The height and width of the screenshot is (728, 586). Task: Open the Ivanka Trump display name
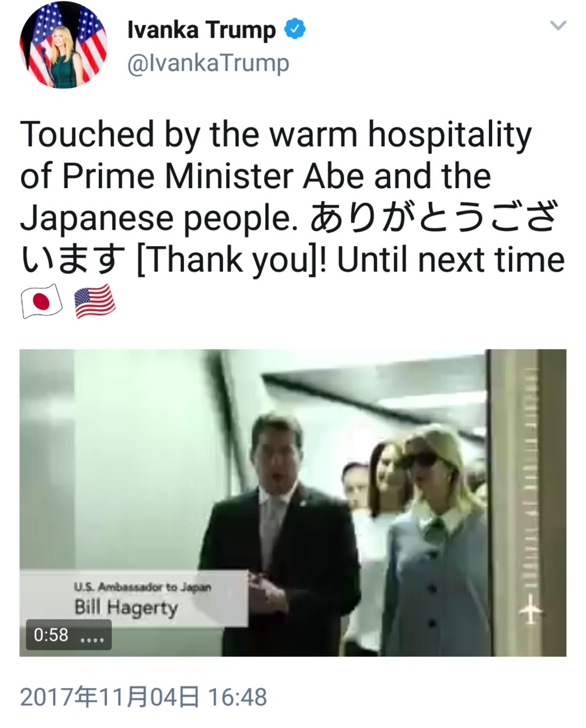tap(202, 30)
